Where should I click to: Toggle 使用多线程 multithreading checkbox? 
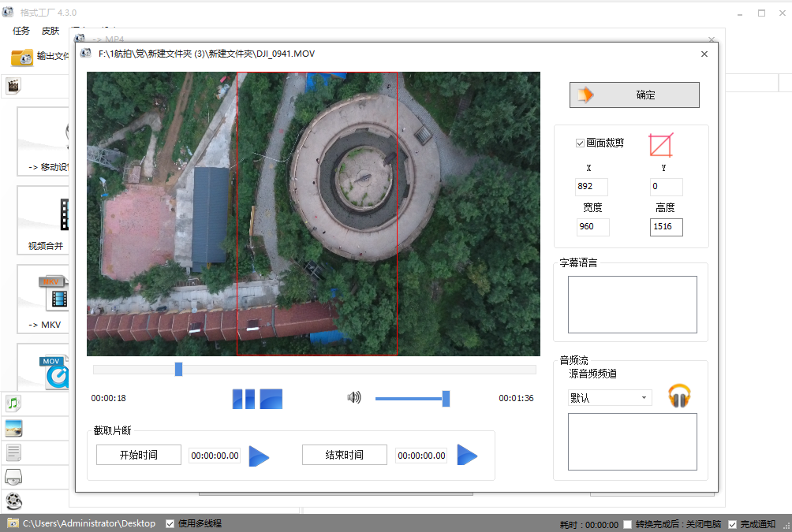point(170,523)
